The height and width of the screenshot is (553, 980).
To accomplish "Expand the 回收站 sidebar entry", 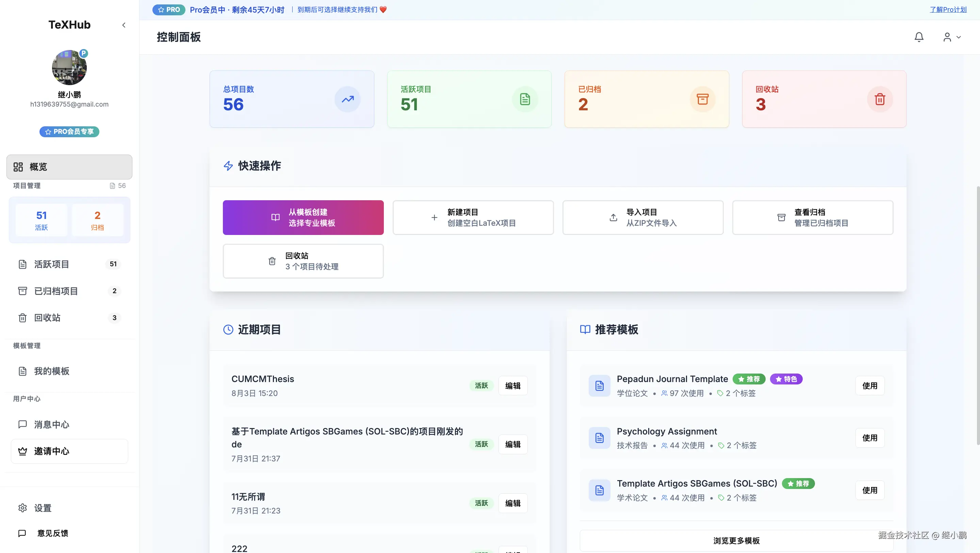I will [68, 317].
